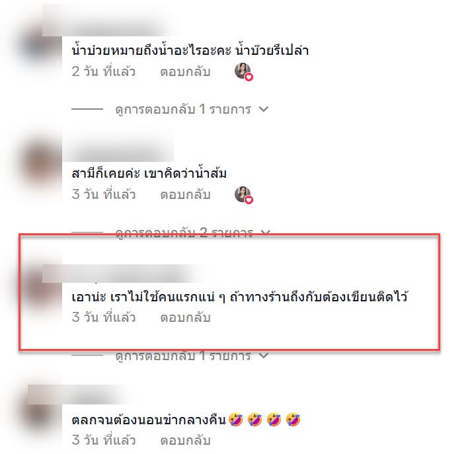This screenshot has width=476, height=454.
Task: Open blurred username above ตลกจนต้องนอนขำ comment
Action: (77, 395)
